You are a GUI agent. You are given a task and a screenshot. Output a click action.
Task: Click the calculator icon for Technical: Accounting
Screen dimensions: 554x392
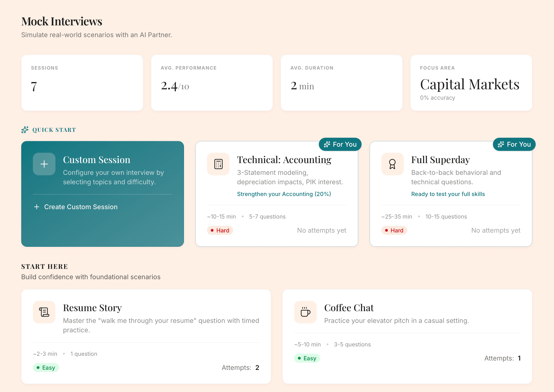(x=218, y=164)
